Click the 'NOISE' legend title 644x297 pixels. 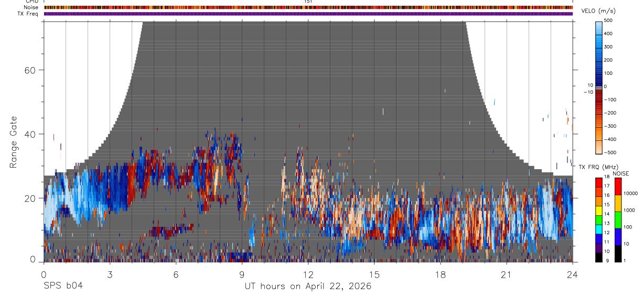tap(620, 173)
